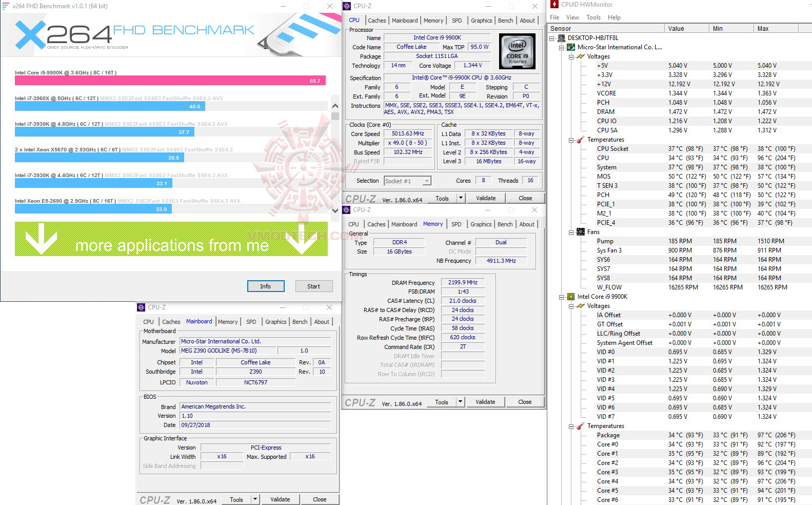
Task: Open the Tools dropdown arrow in the CPU-Z CPU window
Action: point(461,198)
